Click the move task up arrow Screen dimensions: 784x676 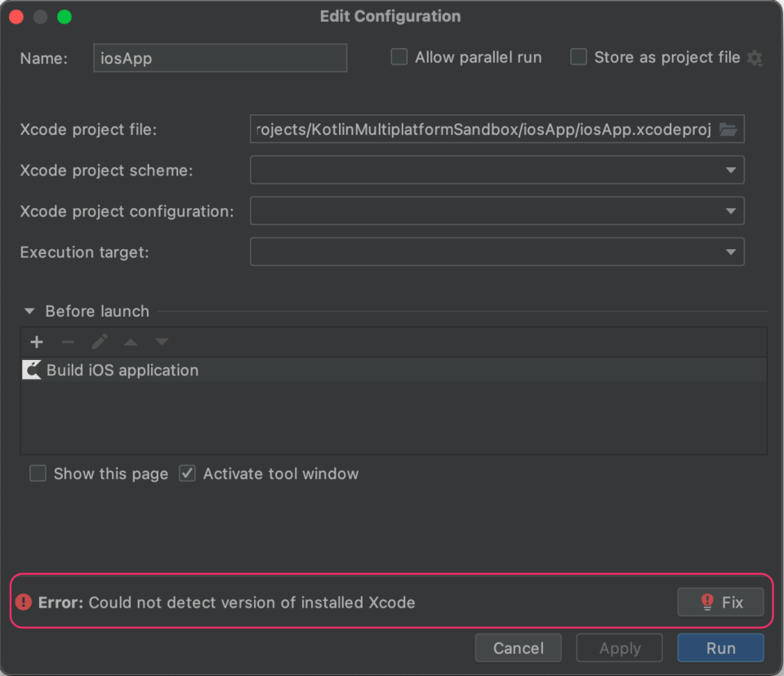(x=131, y=342)
